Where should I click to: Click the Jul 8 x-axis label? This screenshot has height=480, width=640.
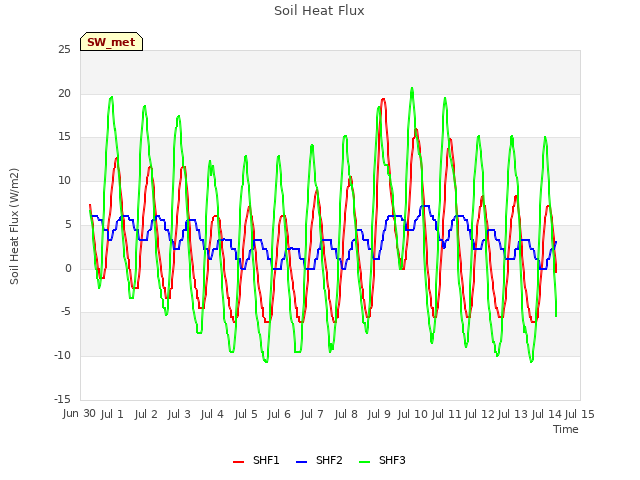(x=346, y=414)
